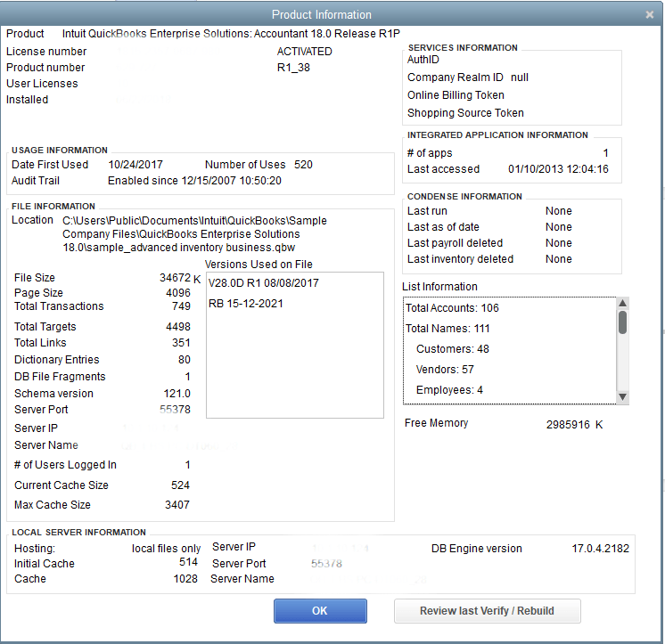The image size is (665, 644).
Task: Click the Local Server Port value 55378
Action: coord(326,564)
